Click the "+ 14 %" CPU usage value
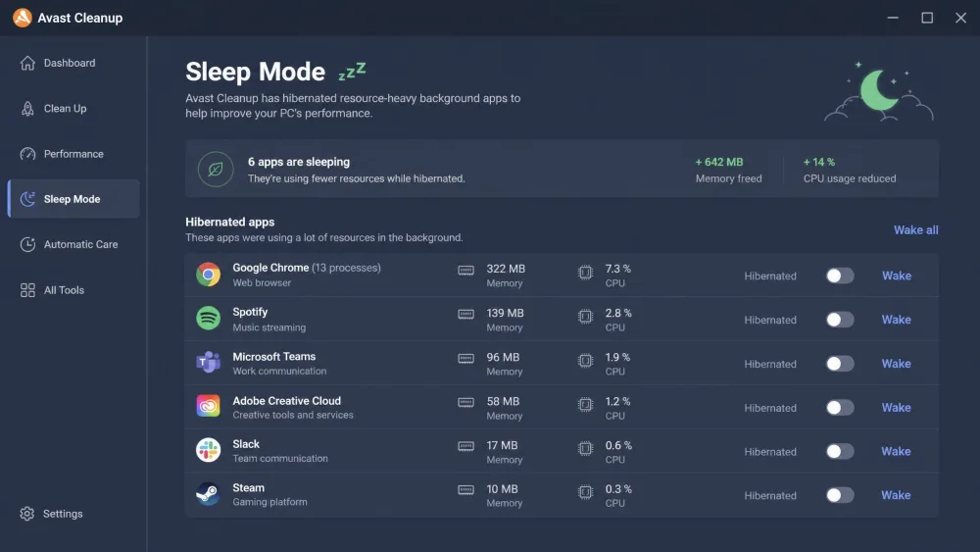The image size is (980, 552). [819, 162]
